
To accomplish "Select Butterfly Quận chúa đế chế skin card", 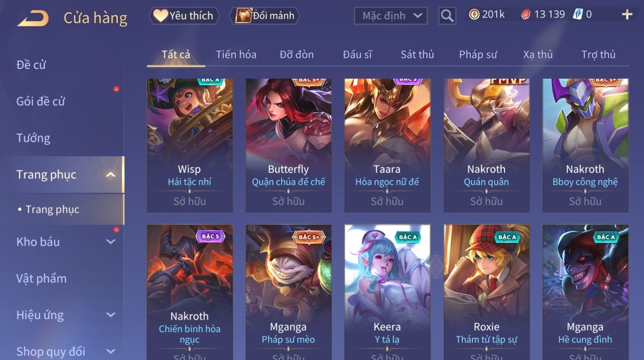I will (288, 145).
